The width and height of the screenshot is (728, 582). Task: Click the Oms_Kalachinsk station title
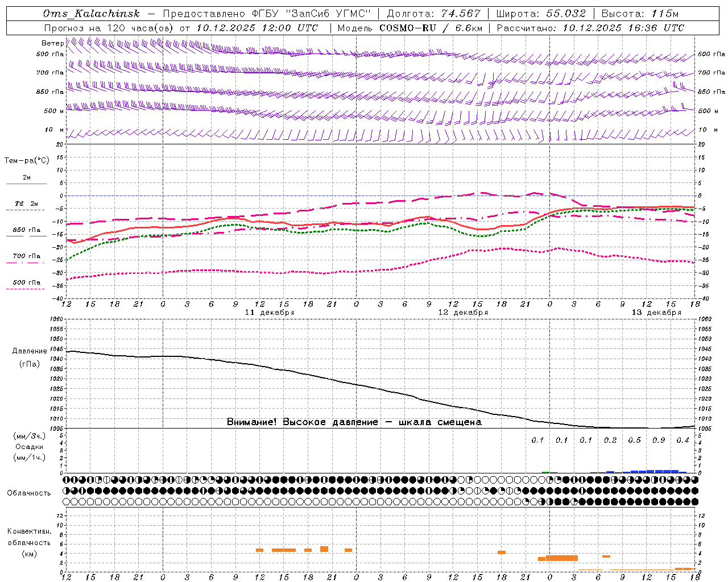tap(91, 14)
